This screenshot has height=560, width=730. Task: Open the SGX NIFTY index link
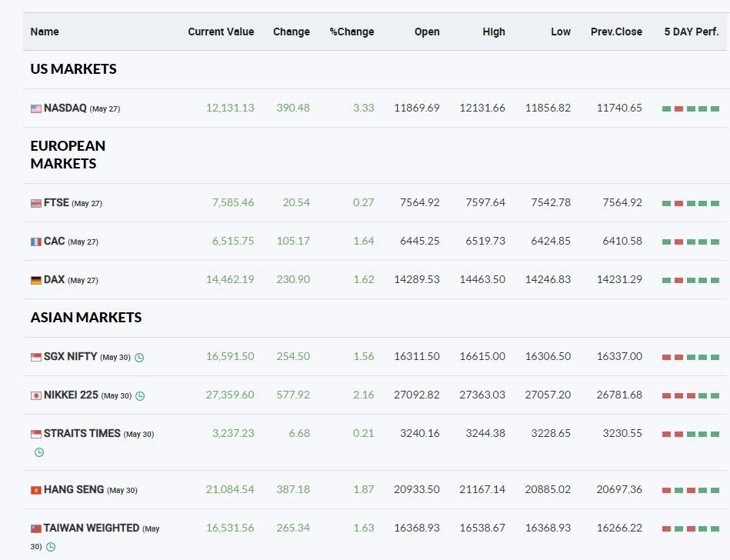[70, 356]
